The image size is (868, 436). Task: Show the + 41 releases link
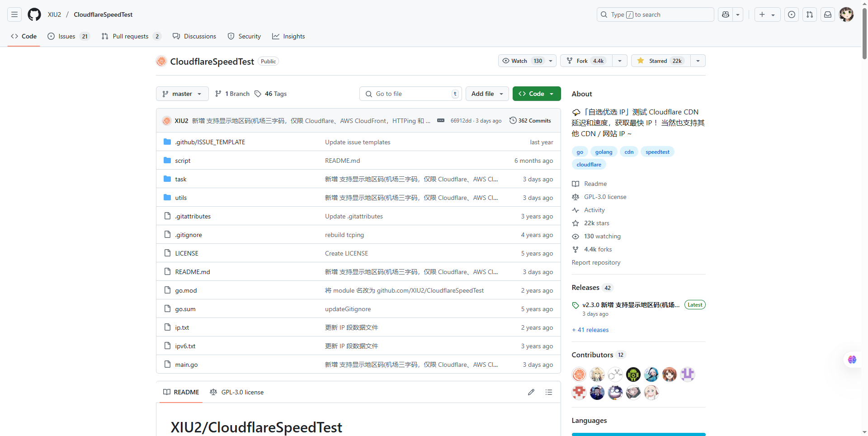coord(590,330)
